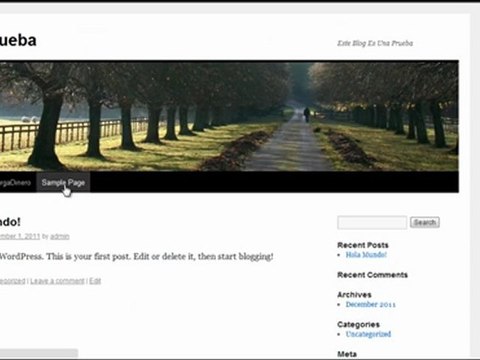
Task: Click the post date link
Action: (20, 236)
